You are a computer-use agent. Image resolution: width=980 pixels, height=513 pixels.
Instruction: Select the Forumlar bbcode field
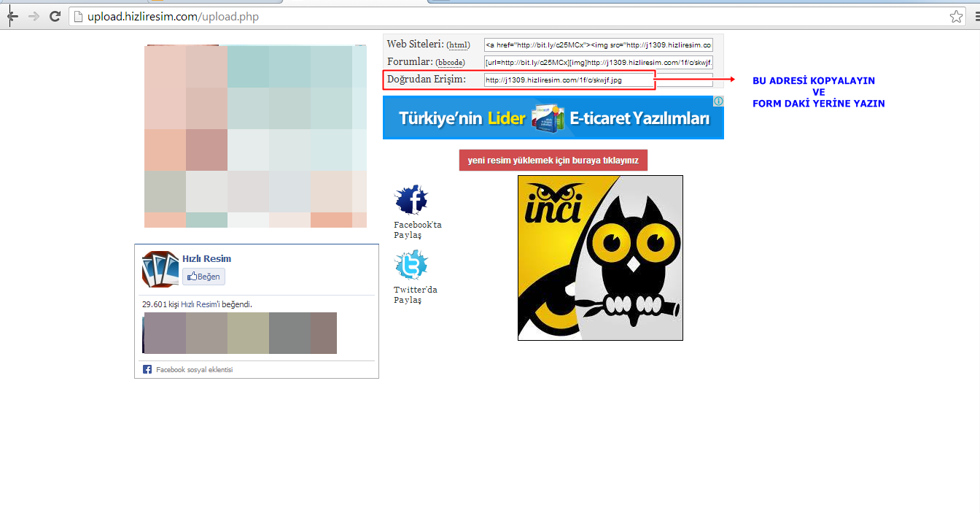click(x=599, y=62)
